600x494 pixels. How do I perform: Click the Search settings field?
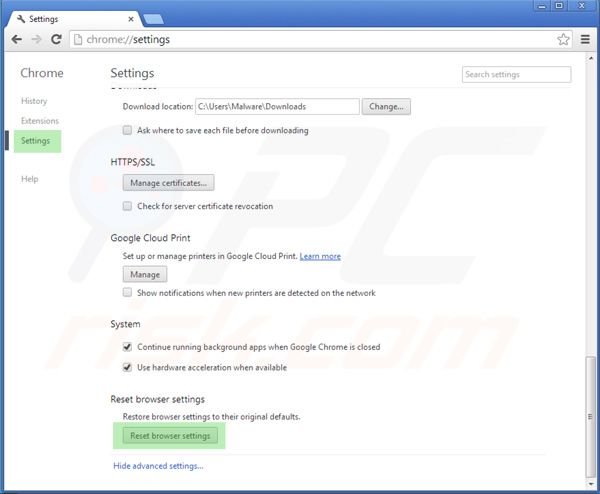(x=517, y=75)
